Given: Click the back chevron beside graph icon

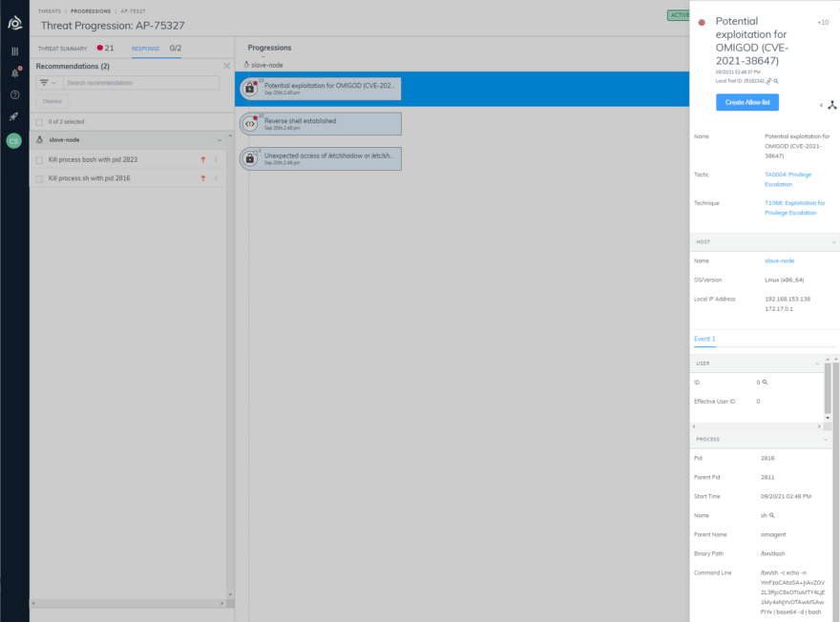Looking at the screenshot, I should 821,106.
